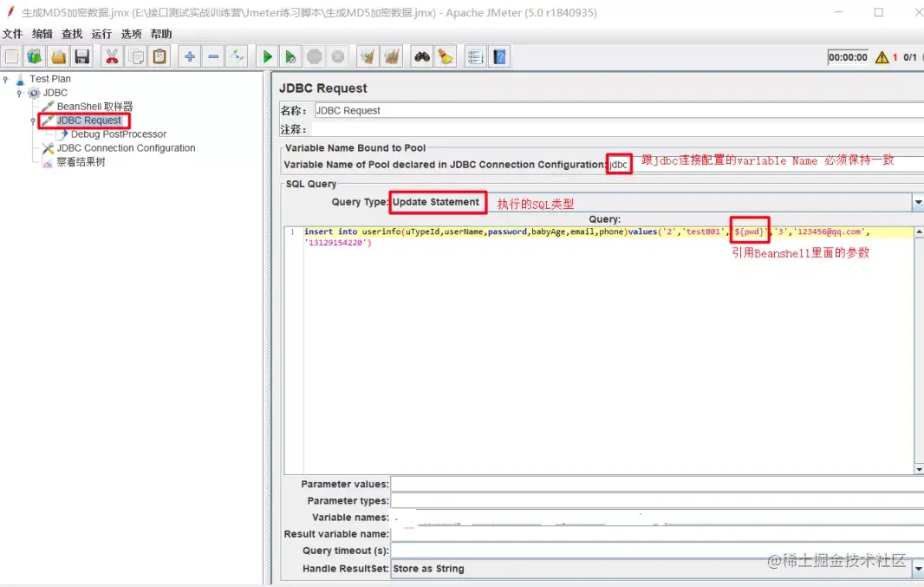Click the 0/1 thread count indicator

tap(910, 57)
